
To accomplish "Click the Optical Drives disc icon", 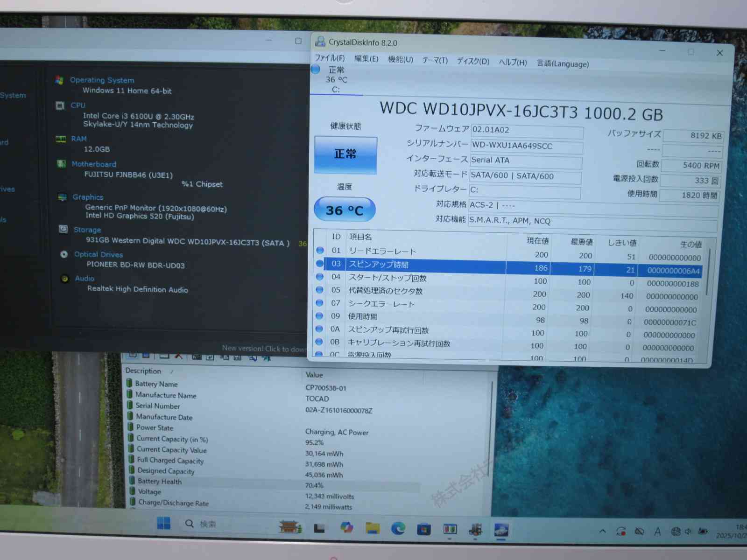I will 64,254.
